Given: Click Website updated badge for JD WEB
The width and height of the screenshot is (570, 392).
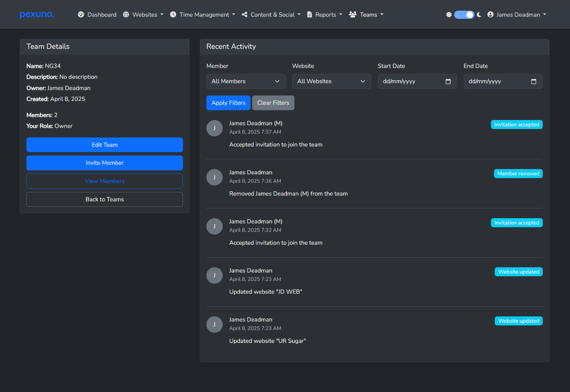Looking at the screenshot, I should (519, 272).
